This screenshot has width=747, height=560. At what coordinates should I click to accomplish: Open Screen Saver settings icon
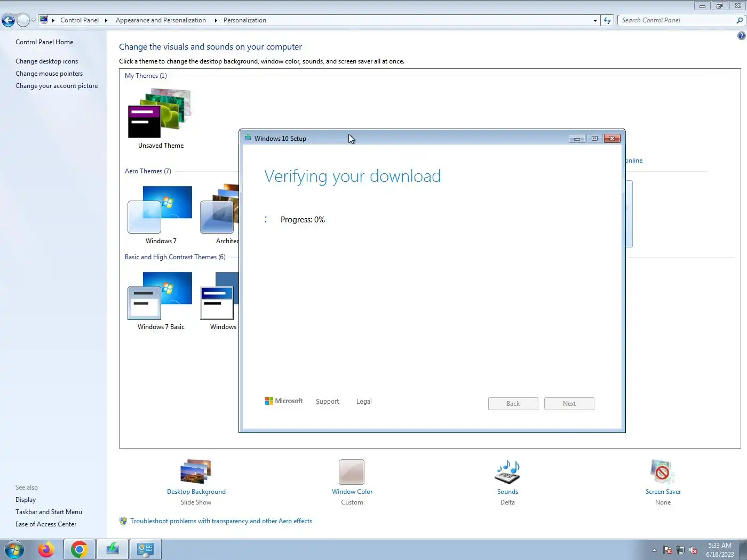point(663,471)
